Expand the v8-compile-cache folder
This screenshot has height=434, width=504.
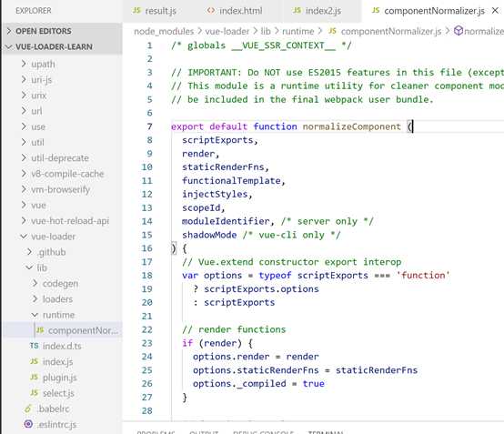tap(24, 174)
